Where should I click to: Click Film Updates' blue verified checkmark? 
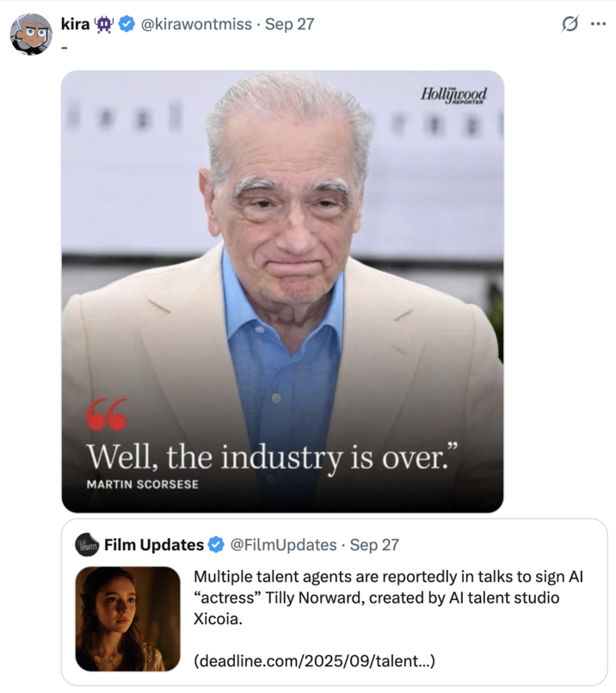coord(214,543)
